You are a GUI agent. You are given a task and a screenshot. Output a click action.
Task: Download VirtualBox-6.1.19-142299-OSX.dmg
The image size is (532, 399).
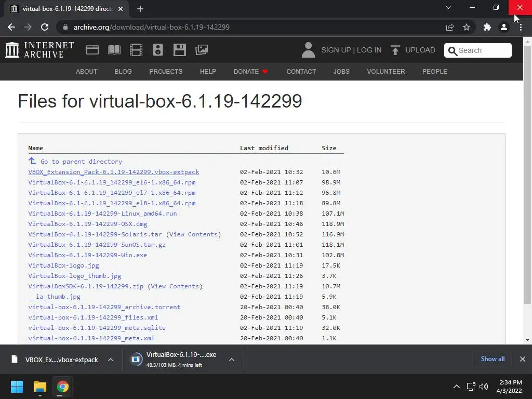coord(87,224)
